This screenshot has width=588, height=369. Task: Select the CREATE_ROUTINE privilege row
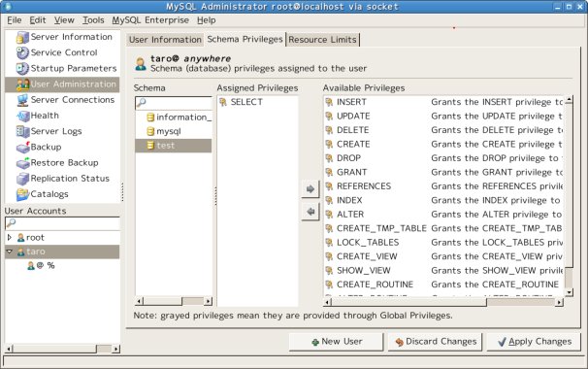tap(443, 285)
